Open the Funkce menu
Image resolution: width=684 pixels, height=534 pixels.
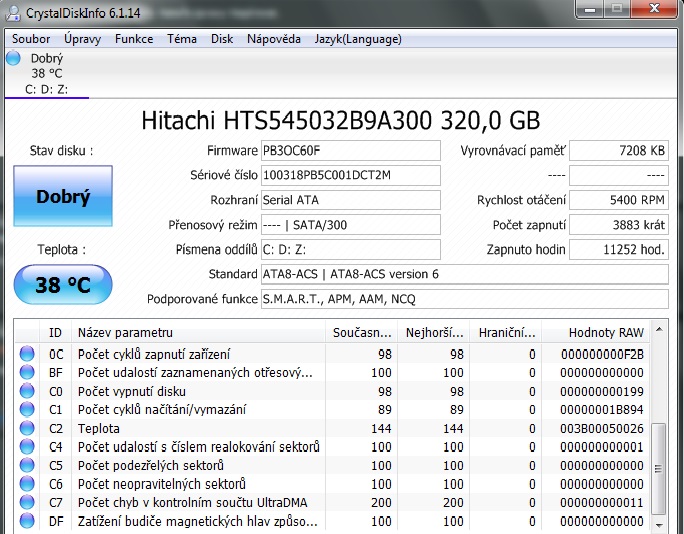(134, 39)
